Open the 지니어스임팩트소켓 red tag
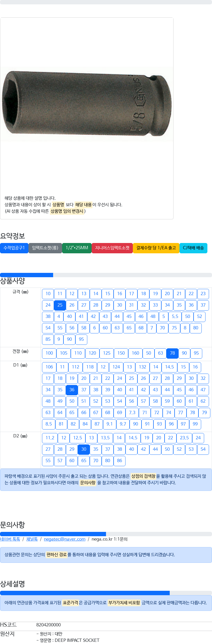This screenshot has width=212, height=644. 112,248
